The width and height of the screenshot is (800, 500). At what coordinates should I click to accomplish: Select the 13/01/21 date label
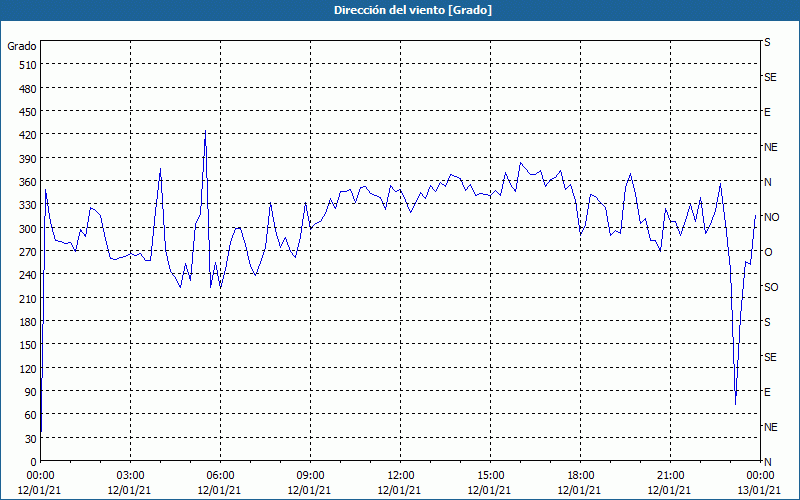[759, 490]
